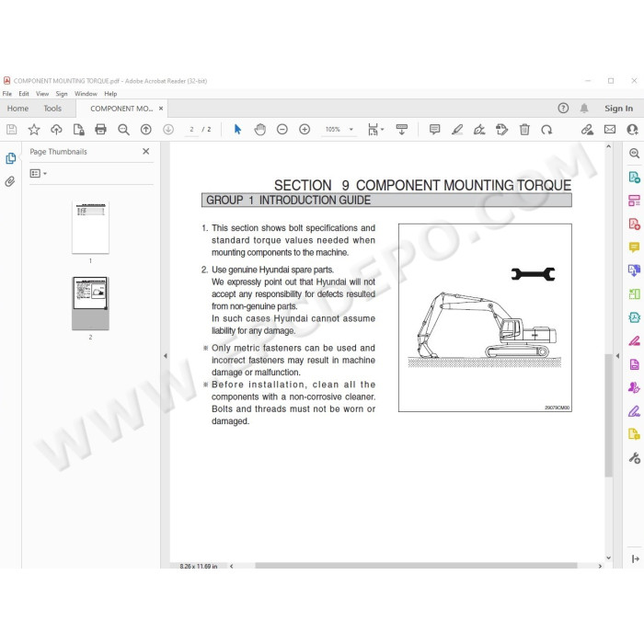Click the '8.26 x 11.69 in' page size text
644x644 pixels.
(199, 566)
